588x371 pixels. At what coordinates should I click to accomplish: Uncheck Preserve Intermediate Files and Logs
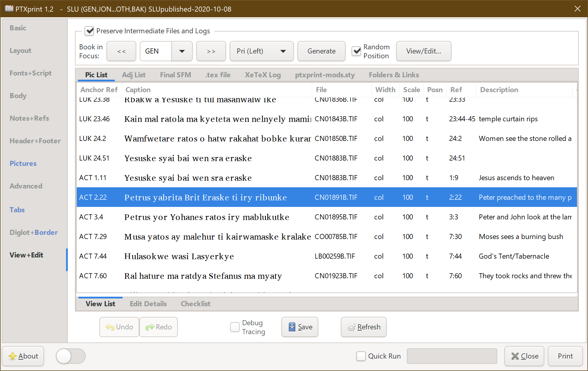(89, 31)
